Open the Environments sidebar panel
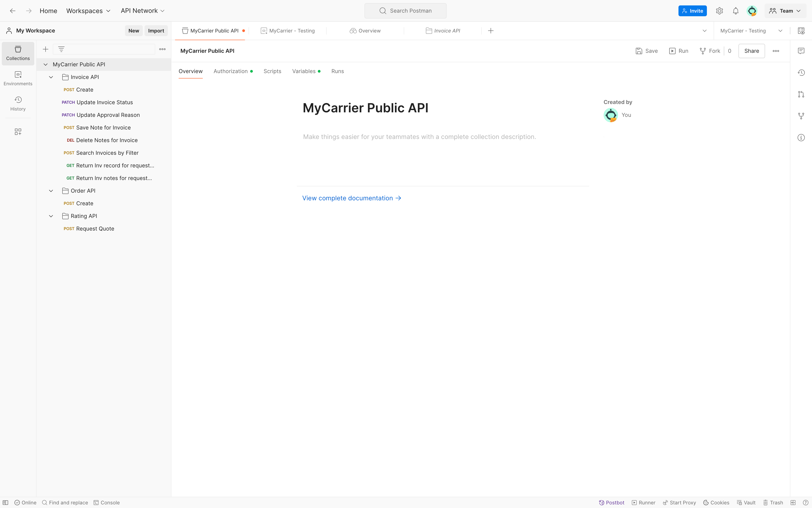This screenshot has width=812, height=508. coord(18,78)
